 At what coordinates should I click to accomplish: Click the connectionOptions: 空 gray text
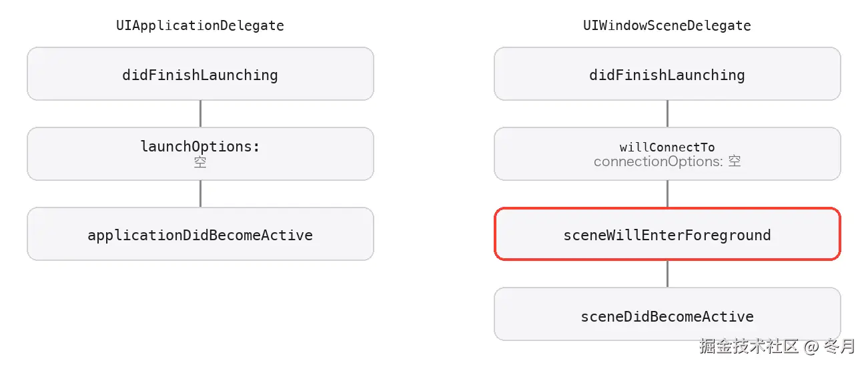(667, 161)
